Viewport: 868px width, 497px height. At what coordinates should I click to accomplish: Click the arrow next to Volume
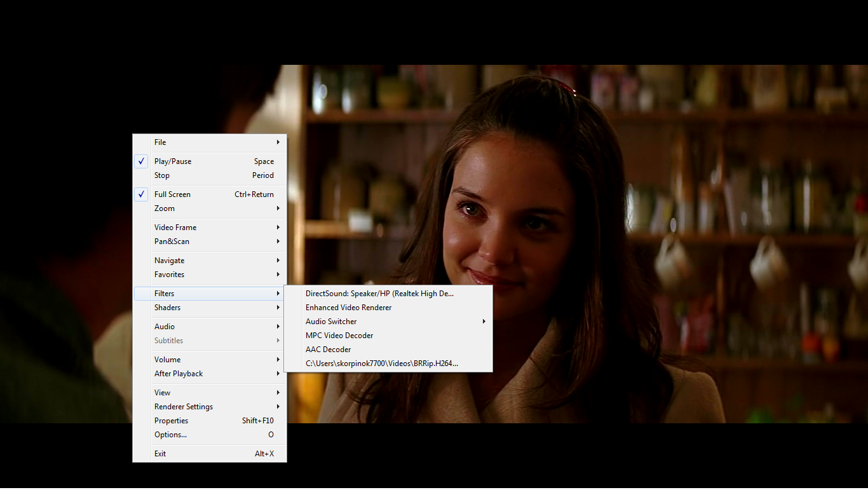(278, 360)
